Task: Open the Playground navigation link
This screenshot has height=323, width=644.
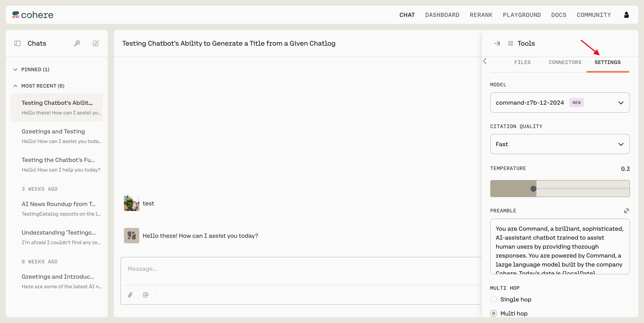Action: (x=522, y=15)
